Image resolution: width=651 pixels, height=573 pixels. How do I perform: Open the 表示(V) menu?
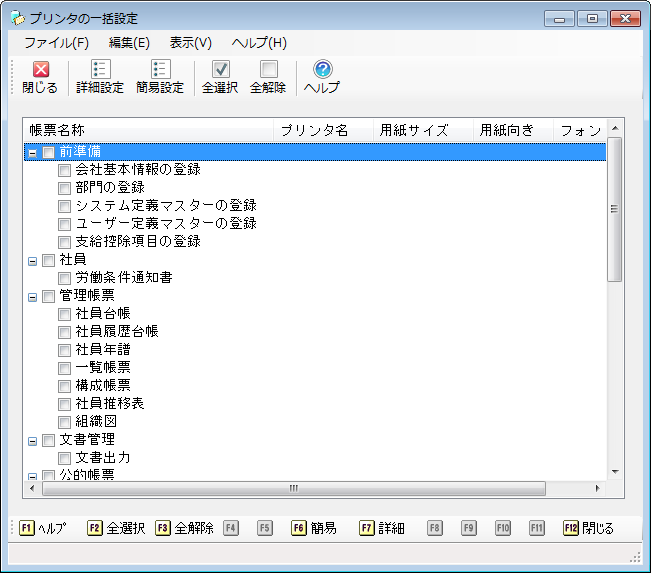click(x=190, y=43)
